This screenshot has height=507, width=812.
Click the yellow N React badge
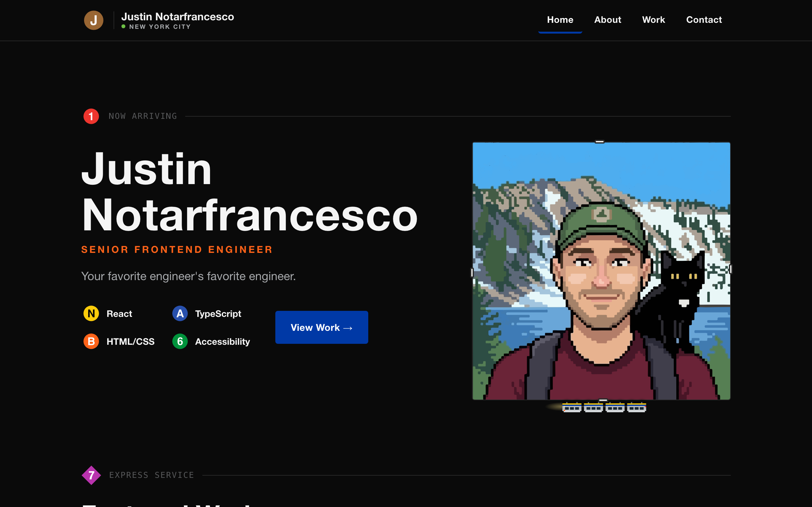91,313
